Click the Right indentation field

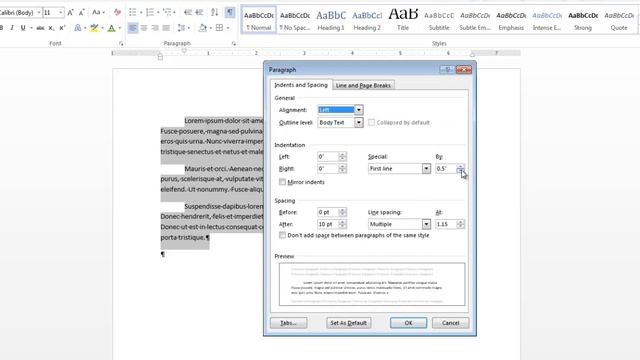click(328, 169)
